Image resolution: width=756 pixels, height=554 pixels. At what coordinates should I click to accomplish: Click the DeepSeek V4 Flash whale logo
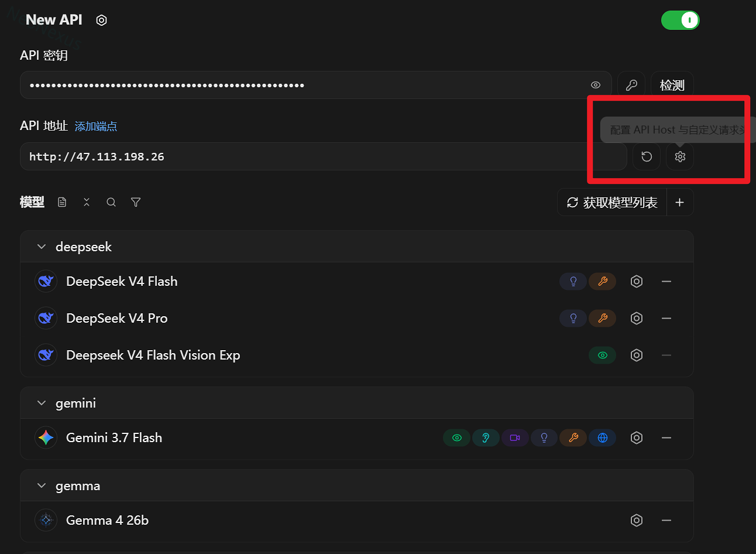pyautogui.click(x=46, y=281)
